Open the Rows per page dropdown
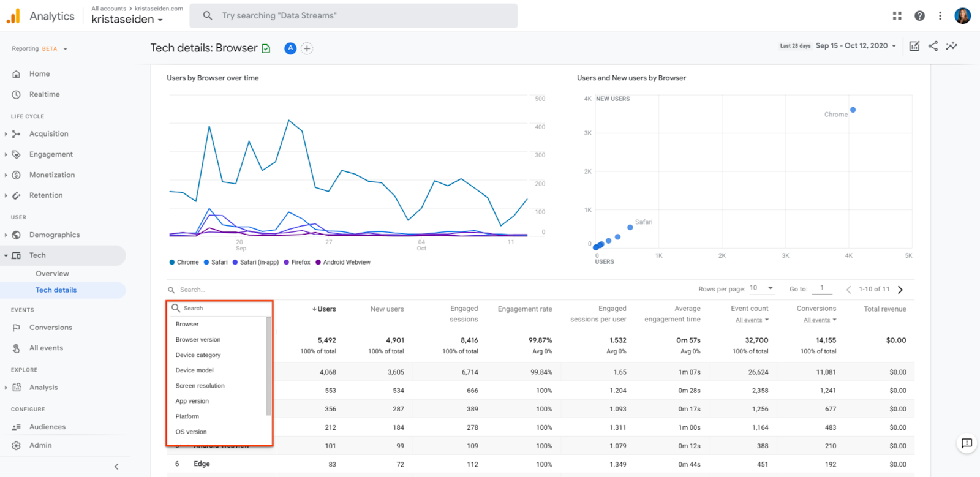This screenshot has width=980, height=477. (762, 288)
